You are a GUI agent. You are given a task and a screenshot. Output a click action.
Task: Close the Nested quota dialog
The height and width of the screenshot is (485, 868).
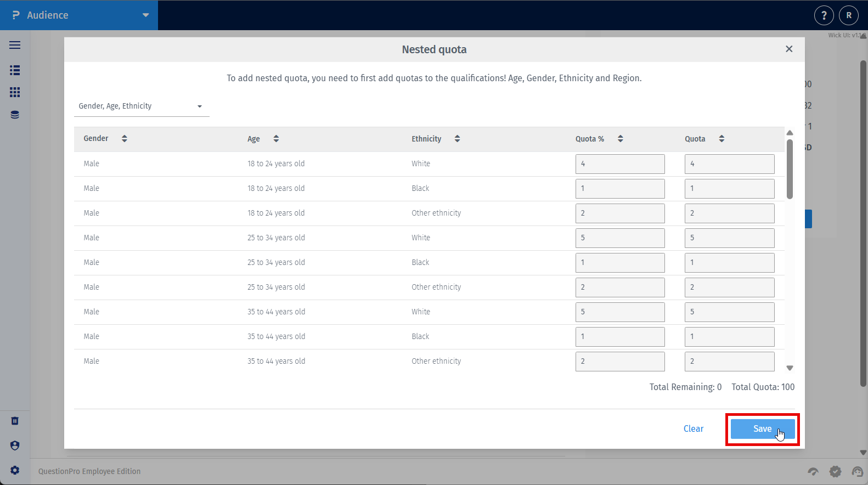(x=789, y=49)
